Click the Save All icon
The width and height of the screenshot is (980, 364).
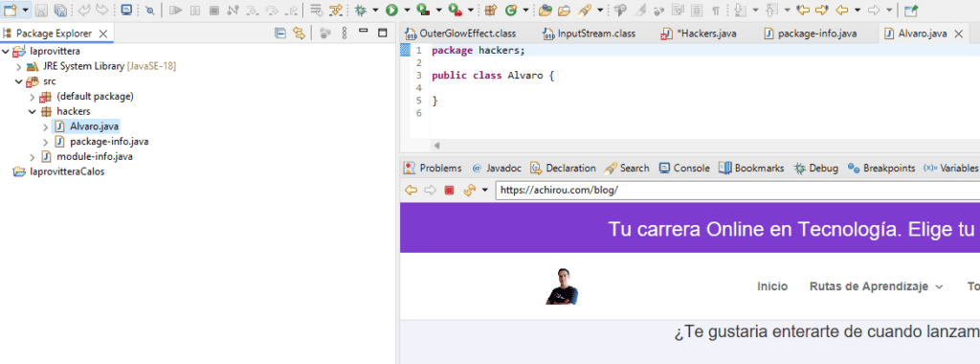[x=60, y=10]
